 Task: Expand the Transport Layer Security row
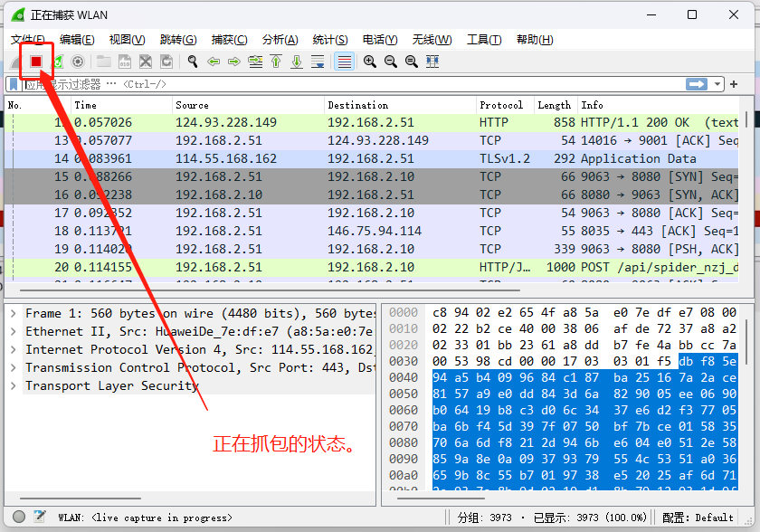coord(14,386)
